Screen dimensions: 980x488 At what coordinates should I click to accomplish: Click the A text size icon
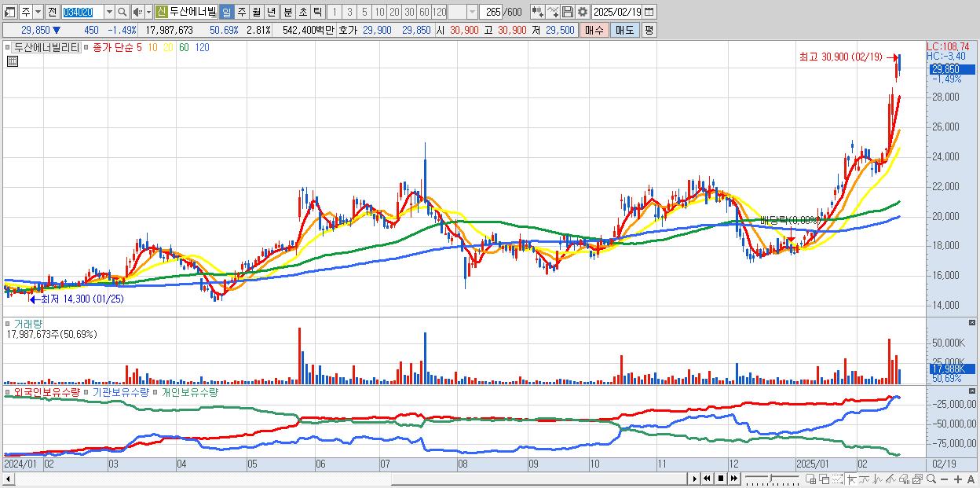[x=971, y=479]
